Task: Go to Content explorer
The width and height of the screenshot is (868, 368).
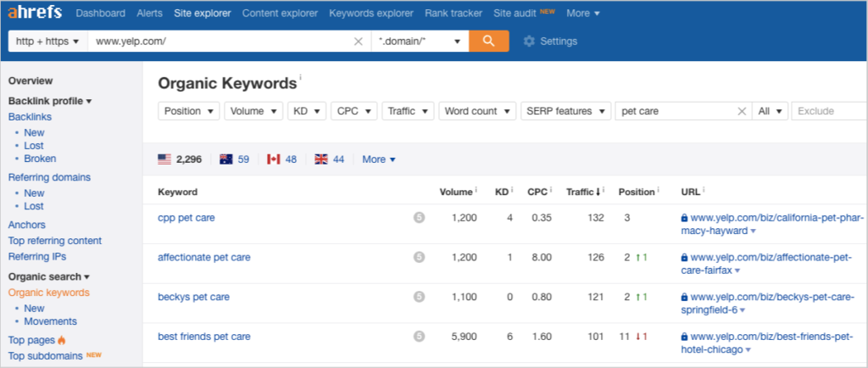Action: pos(280,13)
